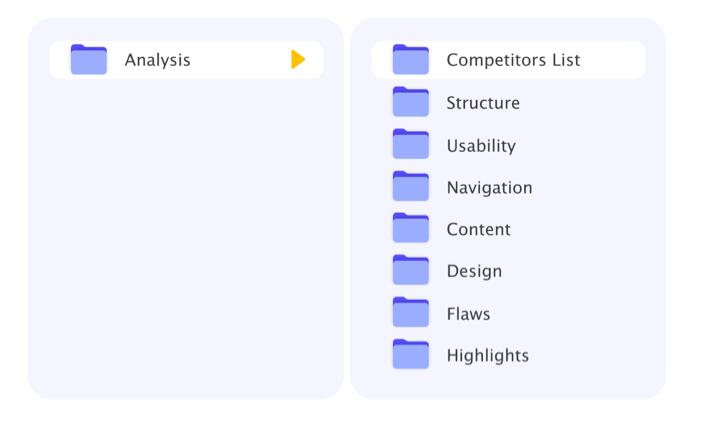Collapse the Analysis folder with the yellow arrow
The width and height of the screenshot is (708, 441).
[297, 60]
